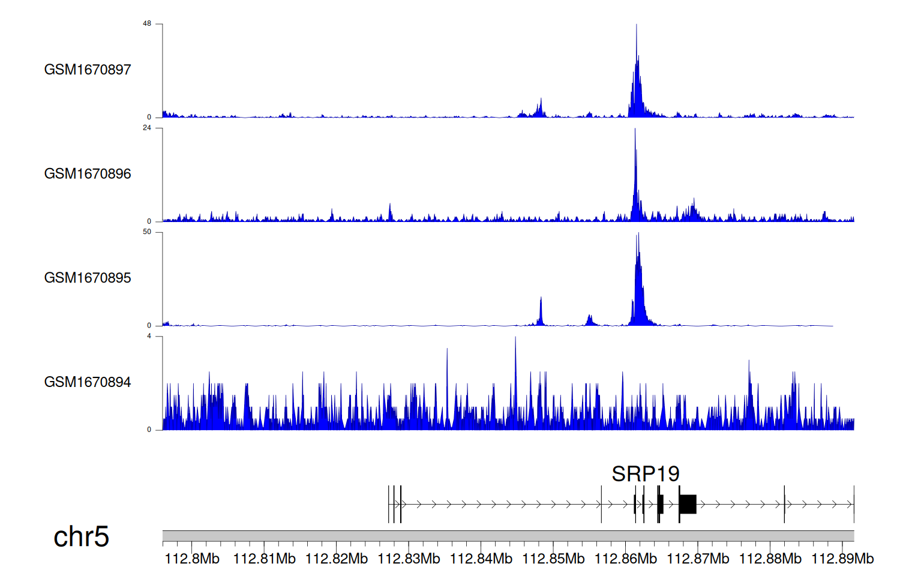Click the 112.81Mb axis label
The height and width of the screenshot is (588, 900).
pos(264,559)
